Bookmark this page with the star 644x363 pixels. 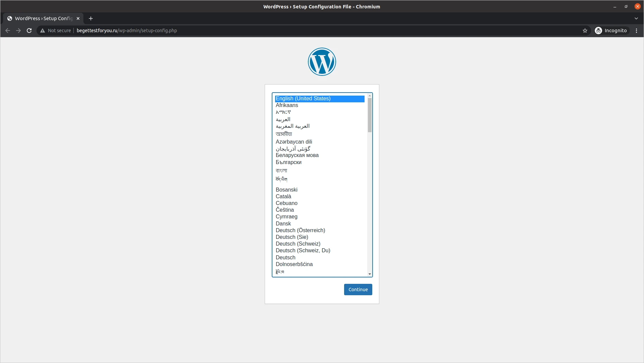pos(585,30)
